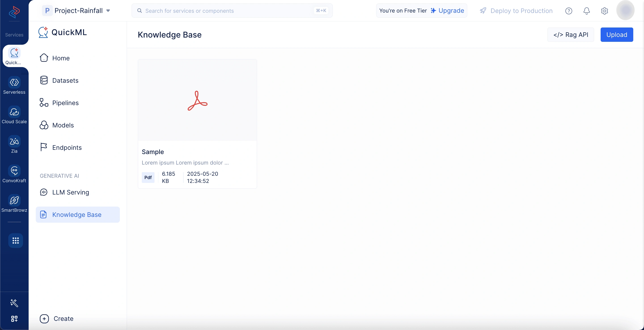Click the magic wand icon at the bottom of the services rail
The image size is (644, 330).
pyautogui.click(x=14, y=303)
